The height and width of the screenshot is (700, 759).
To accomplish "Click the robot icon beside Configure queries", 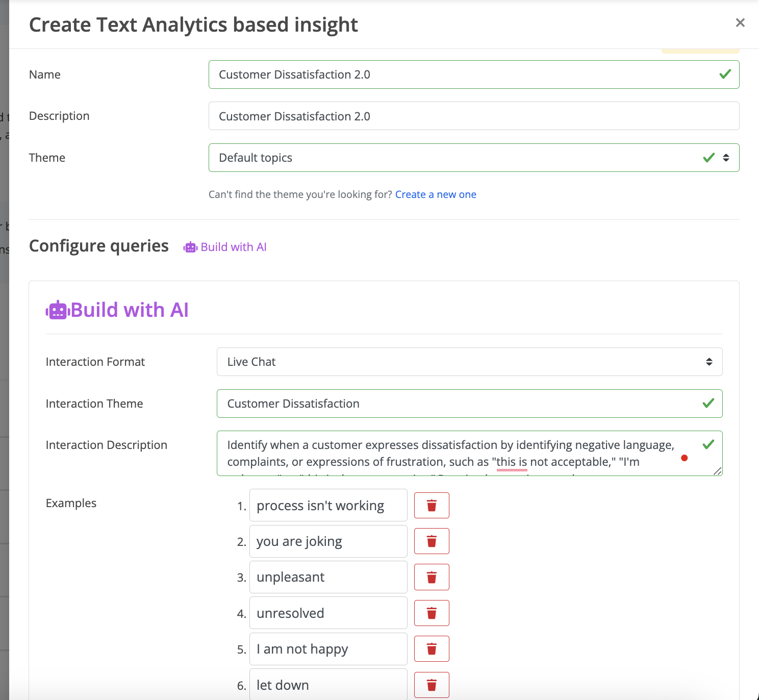I will point(190,247).
